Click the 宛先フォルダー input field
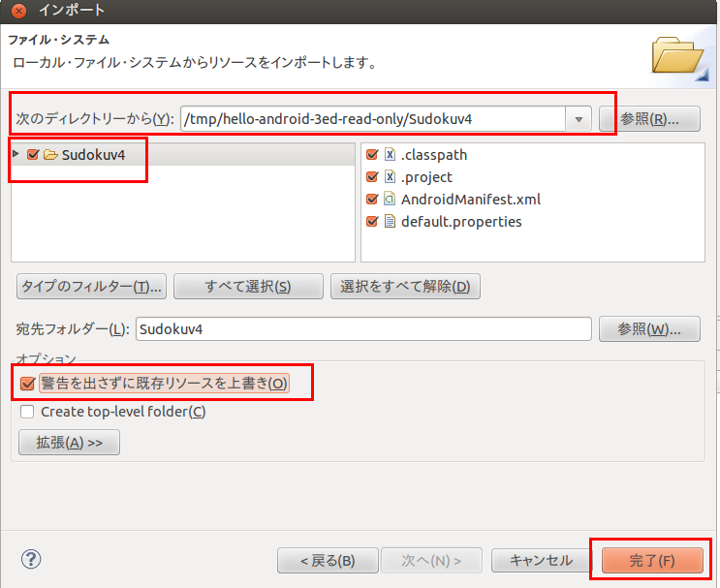The image size is (720, 588). (363, 329)
